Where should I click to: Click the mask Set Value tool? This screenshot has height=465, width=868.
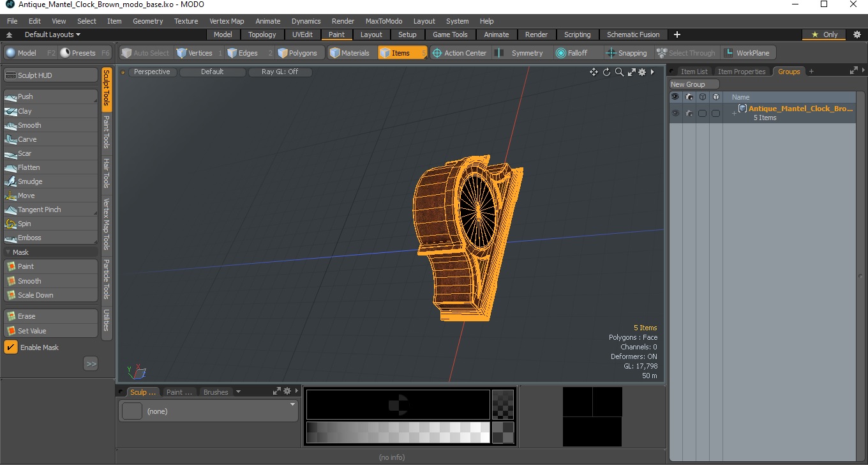tap(50, 331)
